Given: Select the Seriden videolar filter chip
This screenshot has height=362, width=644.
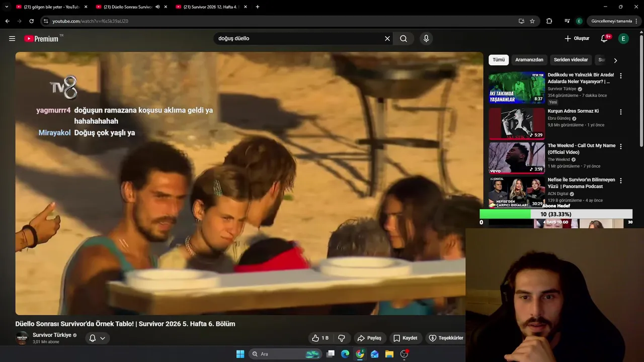Looking at the screenshot, I should pyautogui.click(x=571, y=60).
